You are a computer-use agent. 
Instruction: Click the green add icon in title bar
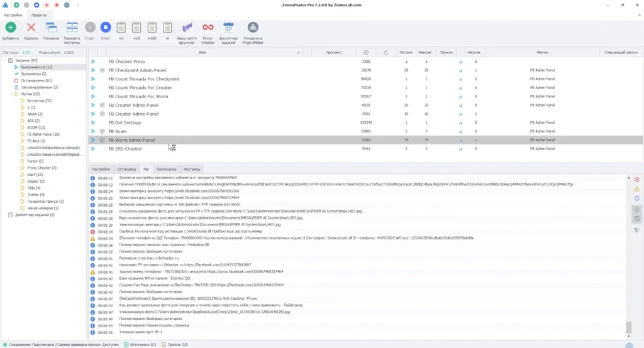pos(16,5)
